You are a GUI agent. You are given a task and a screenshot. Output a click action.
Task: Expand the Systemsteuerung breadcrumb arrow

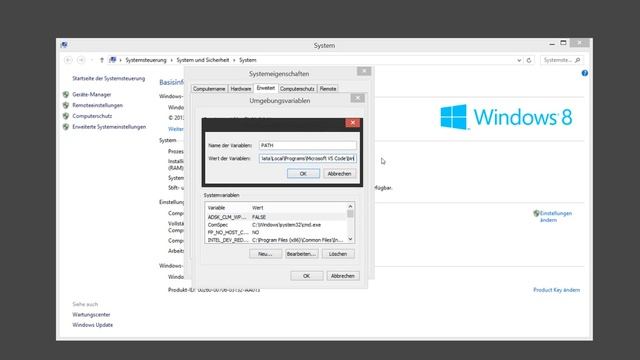pyautogui.click(x=171, y=60)
